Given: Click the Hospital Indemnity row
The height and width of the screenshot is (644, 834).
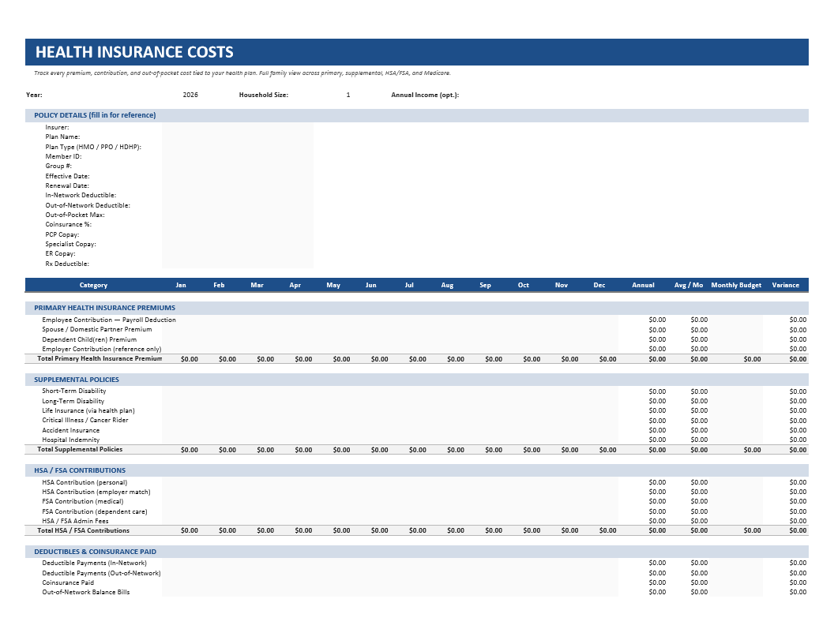Looking at the screenshot, I should click(x=416, y=440).
